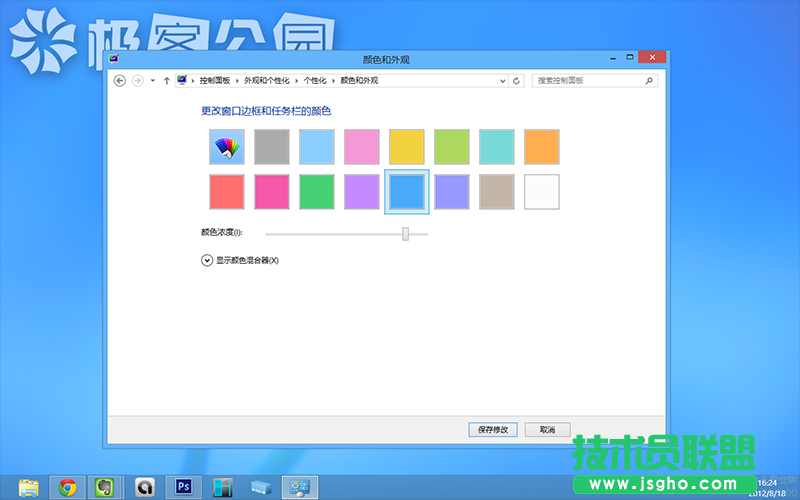Click the 保存修改 button
800x500 pixels.
[493, 430]
